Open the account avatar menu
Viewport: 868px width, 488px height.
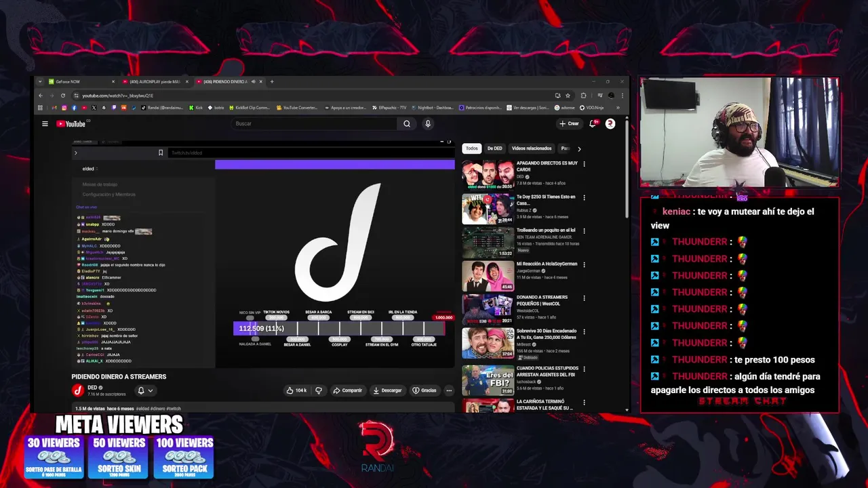click(610, 123)
